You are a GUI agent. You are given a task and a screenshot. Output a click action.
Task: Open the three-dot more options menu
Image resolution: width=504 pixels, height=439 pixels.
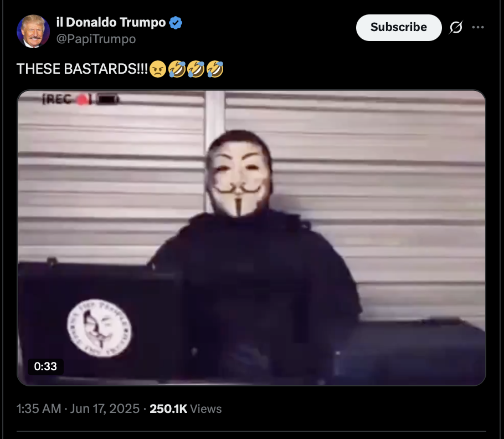(477, 27)
